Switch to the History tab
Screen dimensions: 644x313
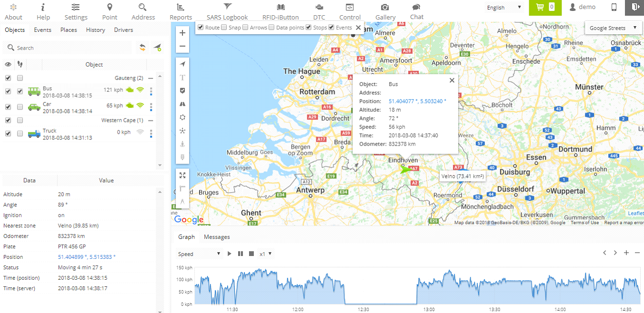(x=95, y=30)
